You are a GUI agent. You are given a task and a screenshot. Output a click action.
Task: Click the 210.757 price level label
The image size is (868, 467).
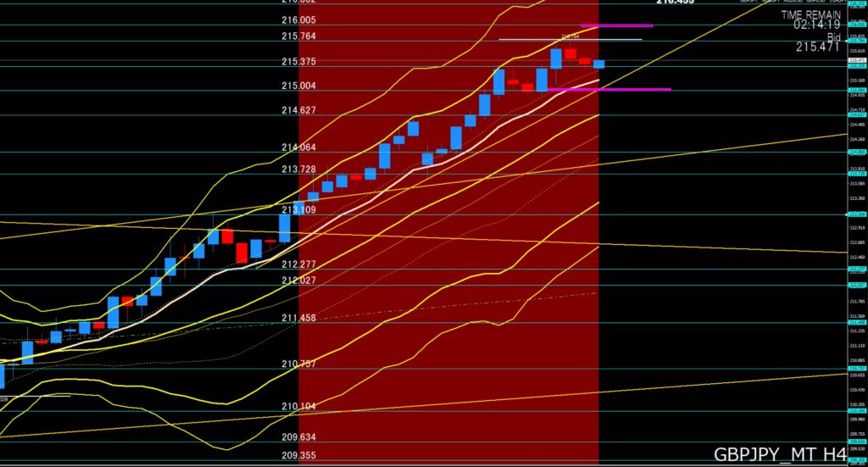[x=298, y=364]
